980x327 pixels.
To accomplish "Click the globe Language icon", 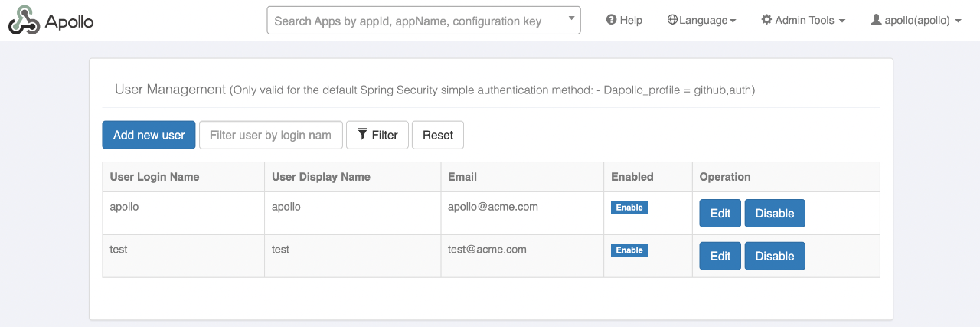I will [672, 20].
